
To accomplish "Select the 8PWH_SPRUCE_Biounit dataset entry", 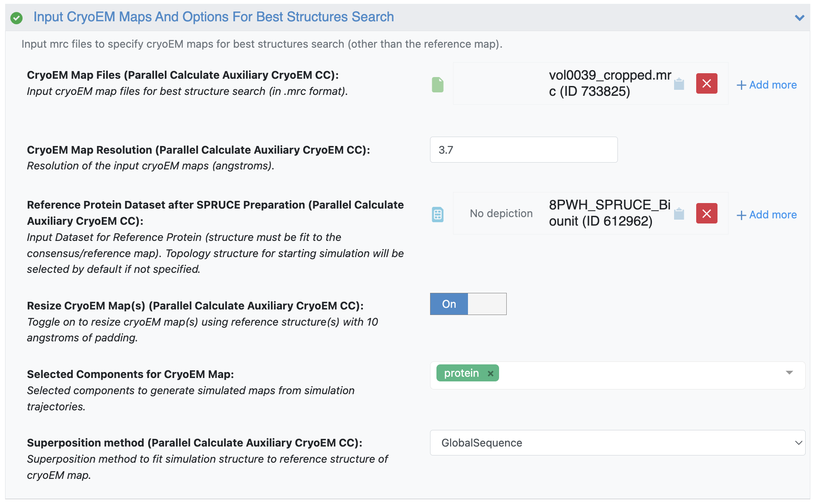I will (x=609, y=213).
